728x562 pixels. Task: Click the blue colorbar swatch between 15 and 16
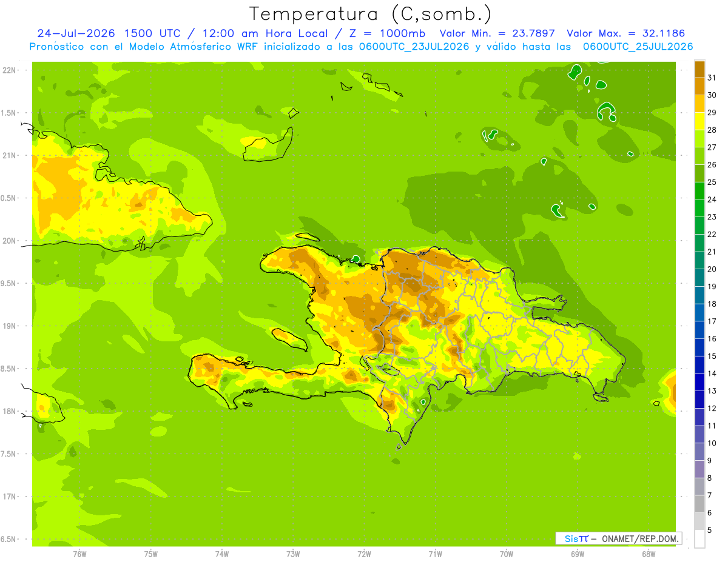pos(699,347)
